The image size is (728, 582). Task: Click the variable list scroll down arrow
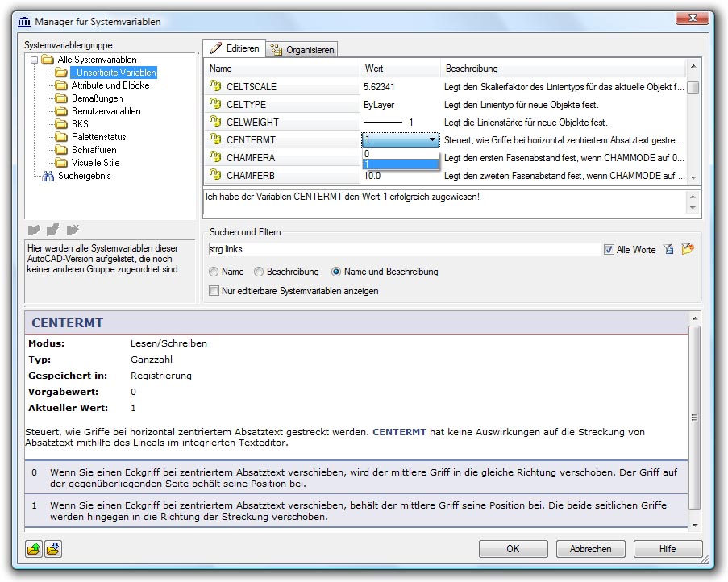point(693,177)
